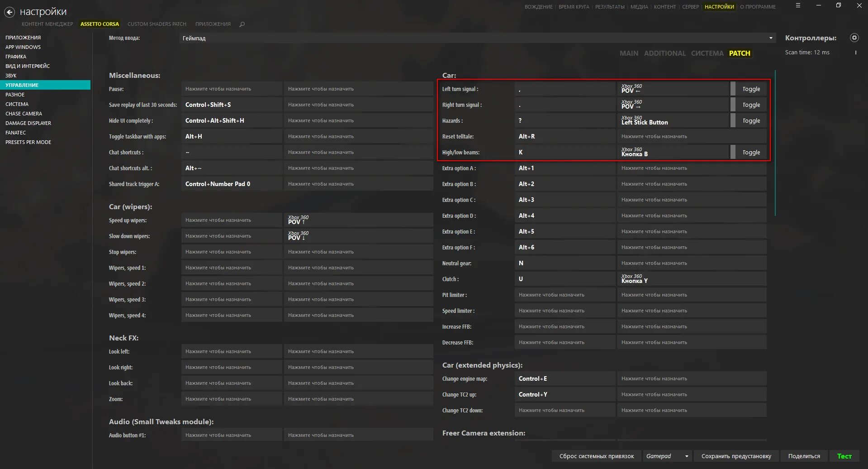Viewport: 868px width, 469px height.
Task: Click the back arrow next to настройки
Action: [9, 13]
